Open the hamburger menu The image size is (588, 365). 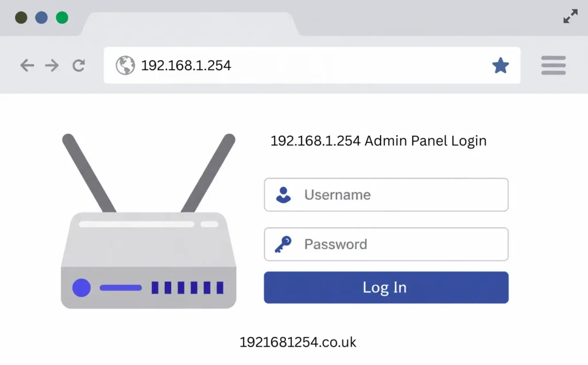pos(554,66)
